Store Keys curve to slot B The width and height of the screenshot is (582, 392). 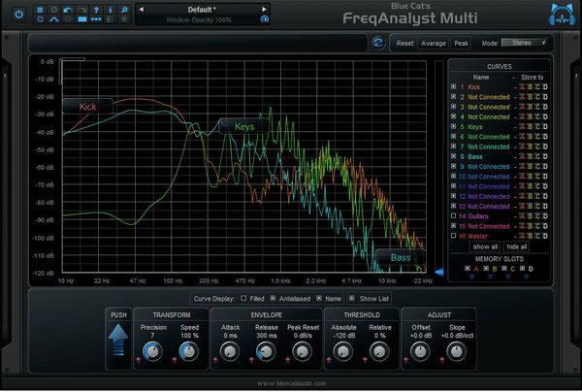coord(530,126)
